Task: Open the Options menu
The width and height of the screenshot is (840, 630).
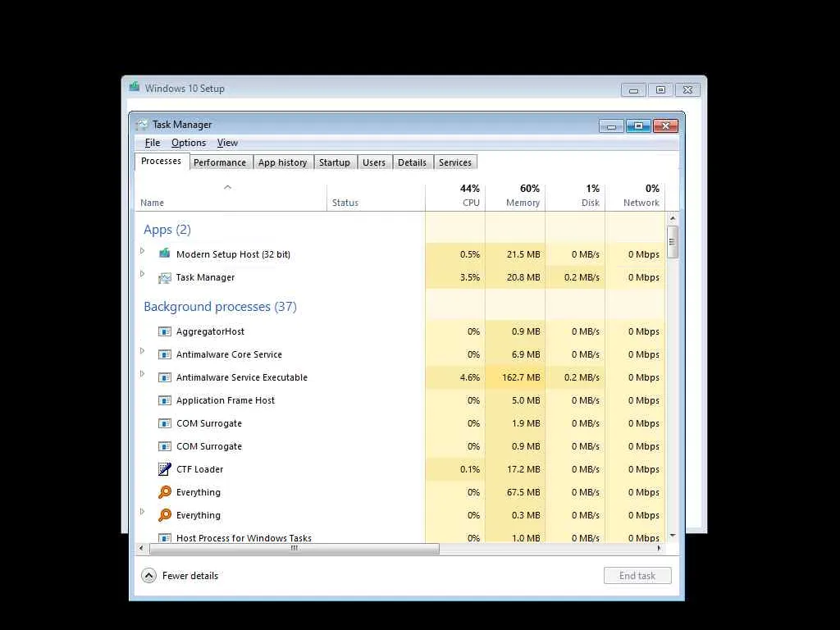Action: 189,143
